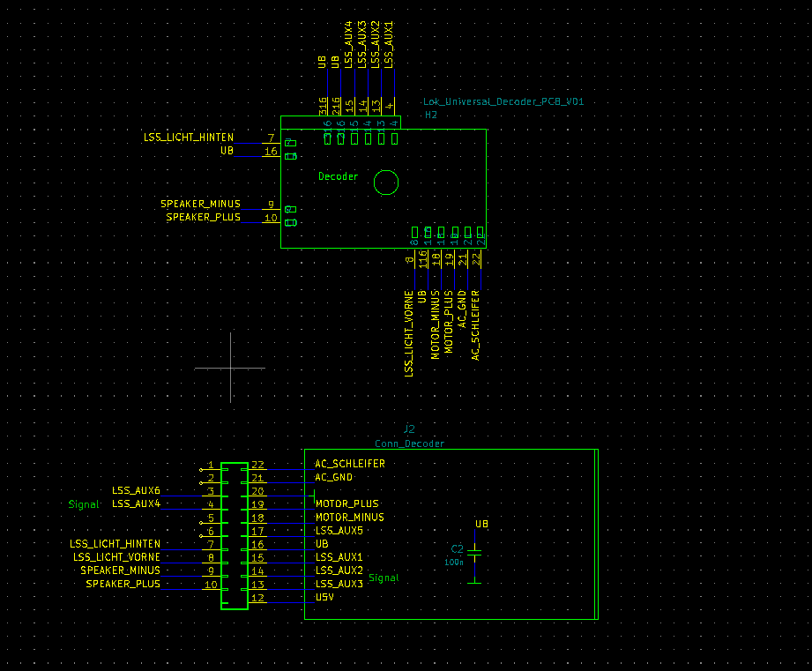Screen dimensions: 812x671
Task: Select the capacitor C2 symbol
Action: coord(475,555)
